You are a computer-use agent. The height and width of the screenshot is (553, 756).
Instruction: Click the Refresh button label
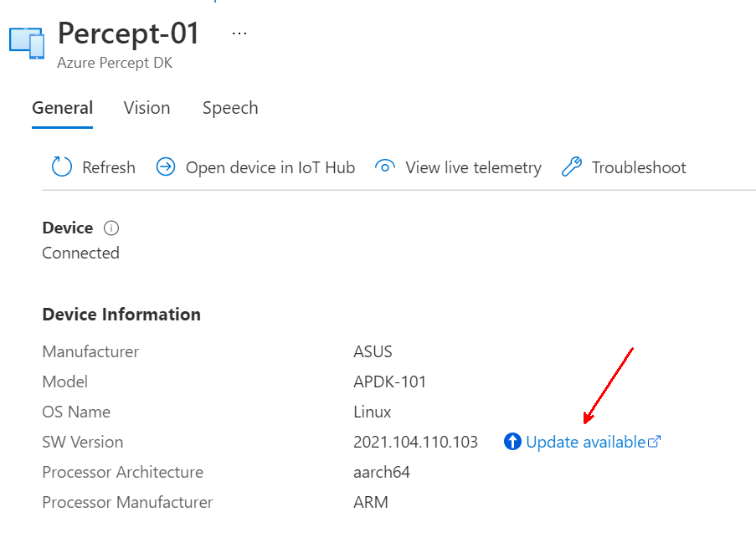(109, 167)
